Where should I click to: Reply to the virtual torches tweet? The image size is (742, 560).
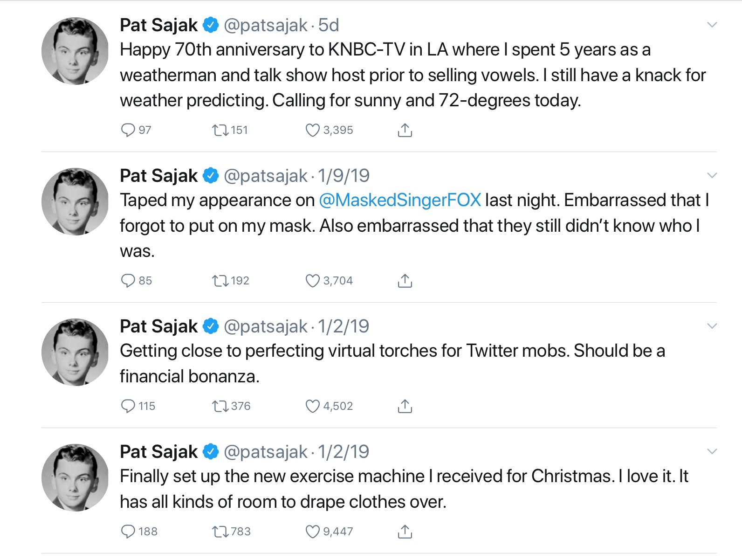point(128,406)
